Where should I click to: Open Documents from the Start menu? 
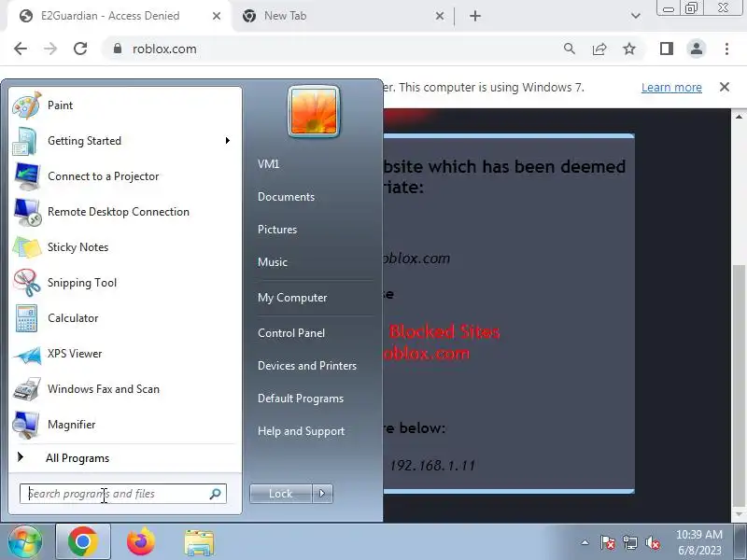(286, 197)
